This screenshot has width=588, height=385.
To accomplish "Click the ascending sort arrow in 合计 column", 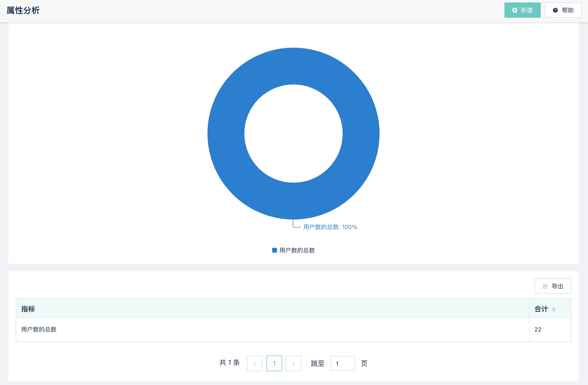I will 554,308.
